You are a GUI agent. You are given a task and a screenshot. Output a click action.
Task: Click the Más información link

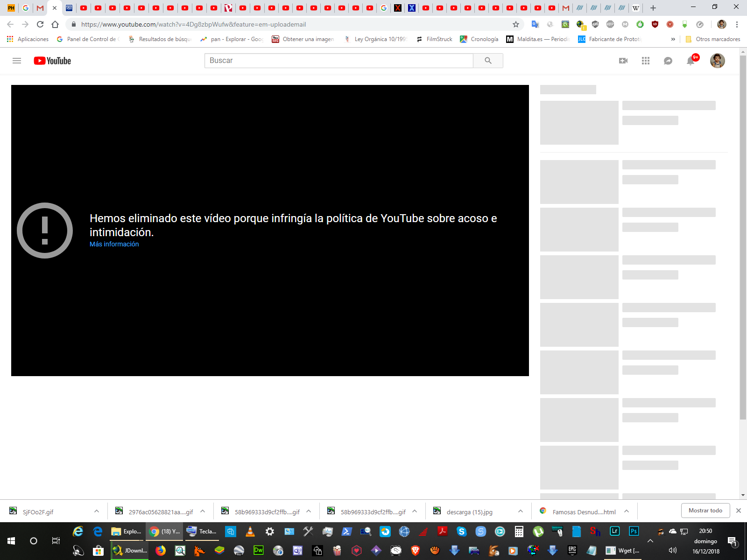pos(114,244)
